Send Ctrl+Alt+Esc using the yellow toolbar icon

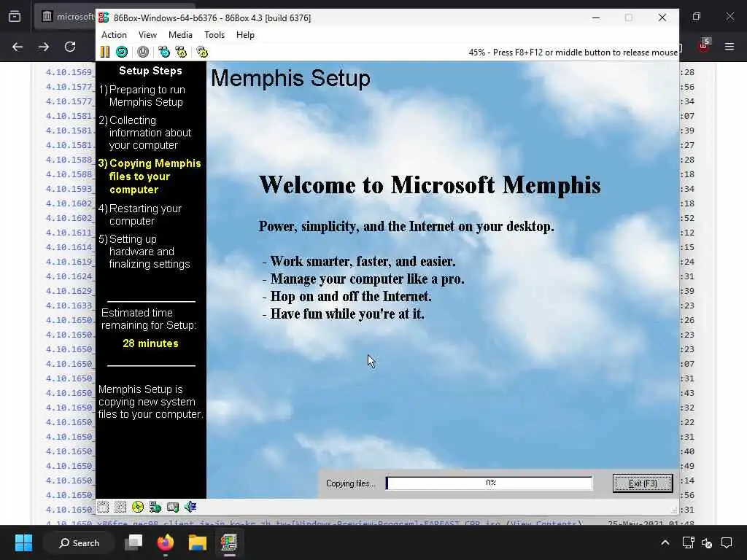[181, 52]
